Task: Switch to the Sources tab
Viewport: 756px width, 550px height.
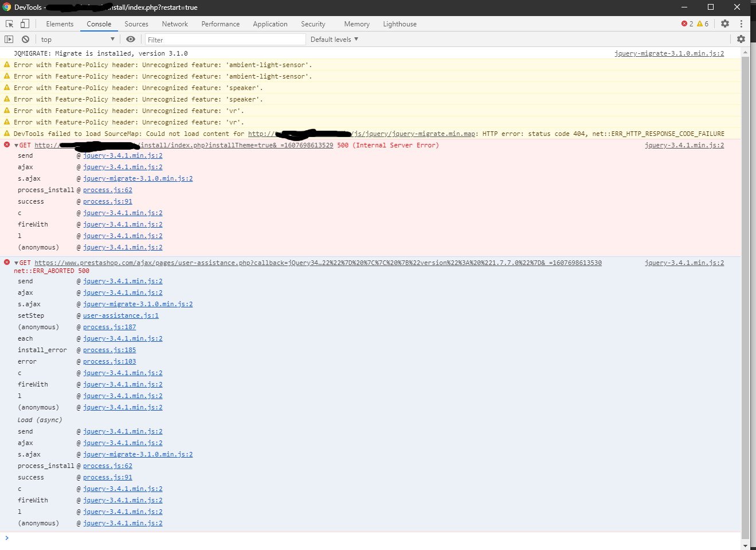Action: click(x=136, y=24)
